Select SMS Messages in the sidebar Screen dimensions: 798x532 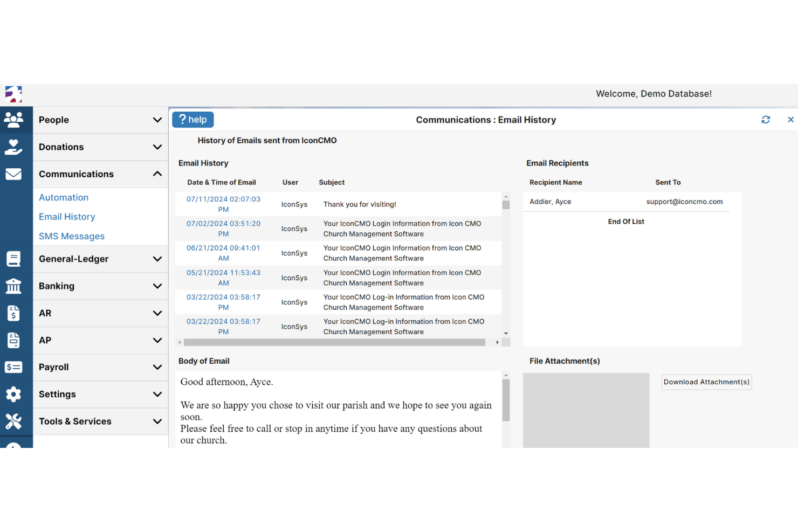coord(71,236)
